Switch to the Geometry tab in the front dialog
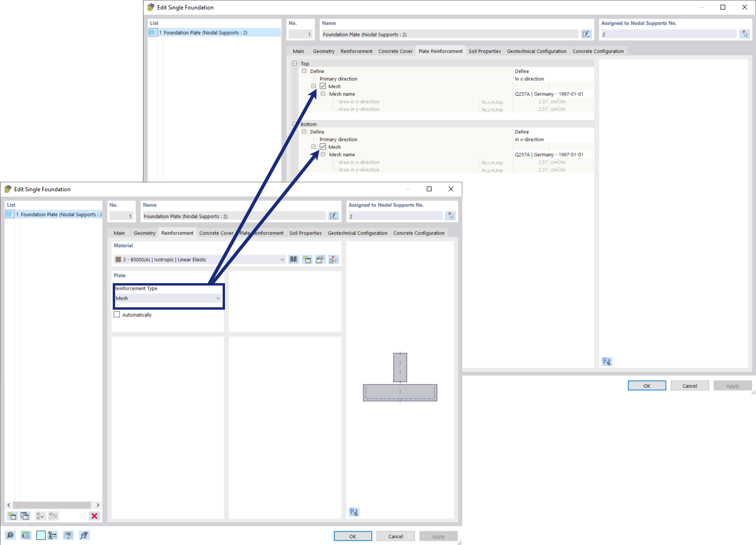 [x=144, y=233]
